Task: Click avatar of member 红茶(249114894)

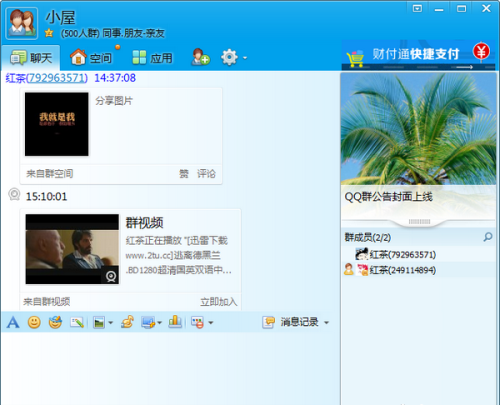Action: click(362, 270)
